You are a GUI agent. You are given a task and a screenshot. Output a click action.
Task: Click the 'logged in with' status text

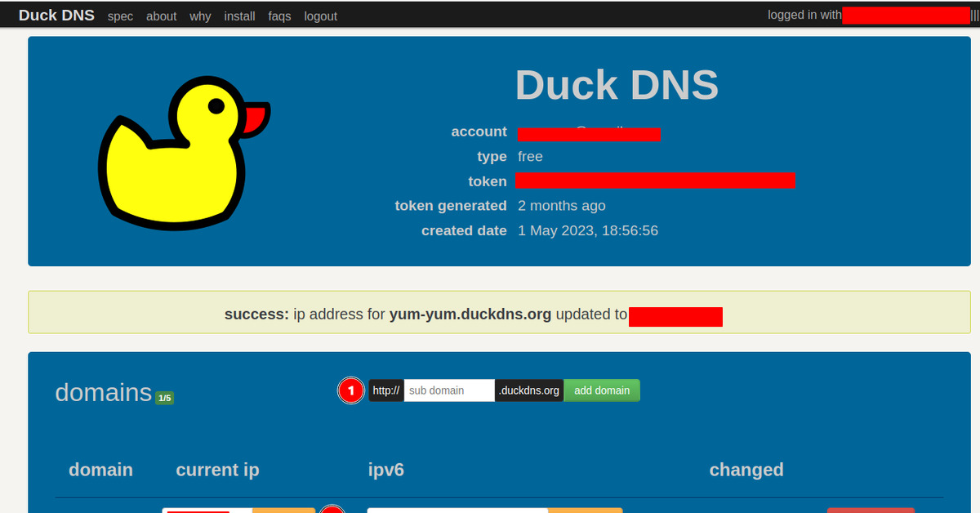(x=804, y=15)
